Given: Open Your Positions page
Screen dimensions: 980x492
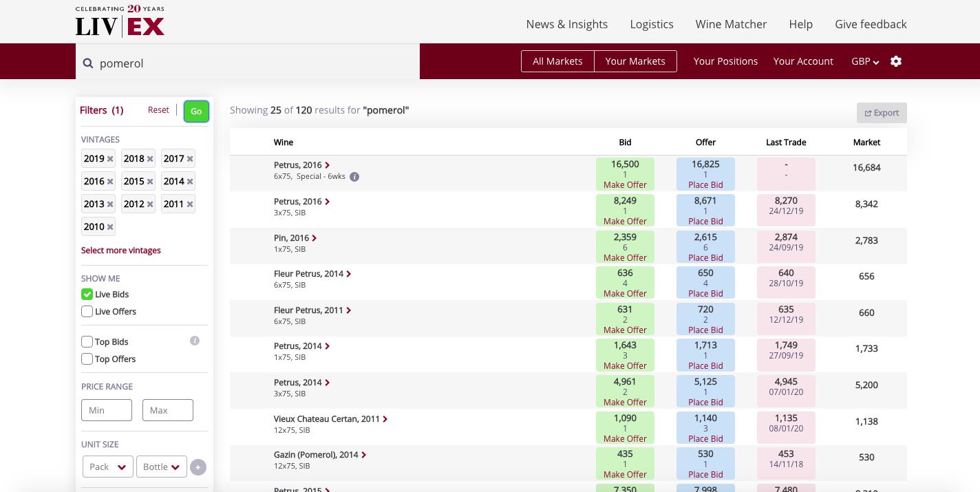Looking at the screenshot, I should tap(725, 61).
